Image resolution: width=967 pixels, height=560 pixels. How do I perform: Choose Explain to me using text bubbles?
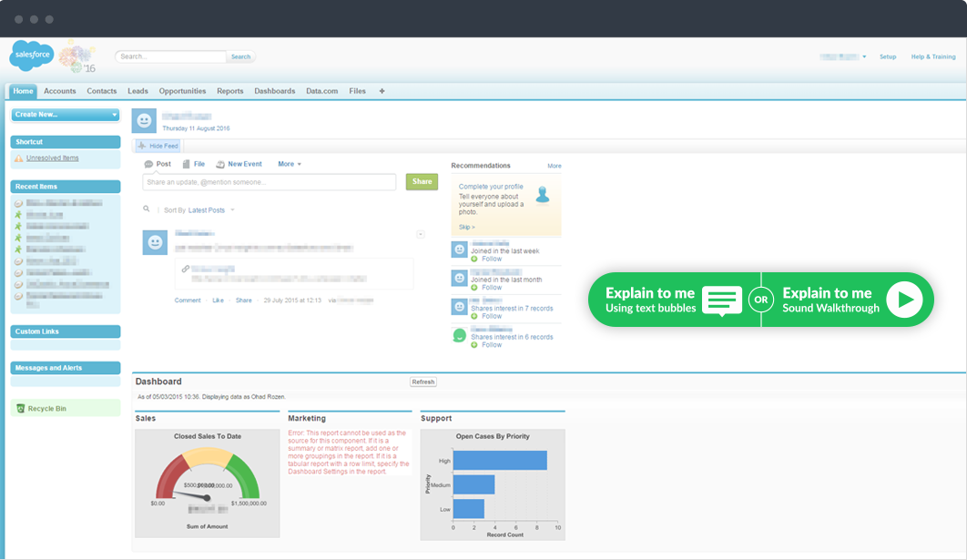pos(675,300)
